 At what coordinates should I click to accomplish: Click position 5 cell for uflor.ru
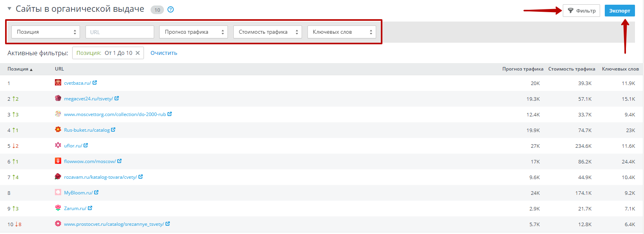click(13, 146)
